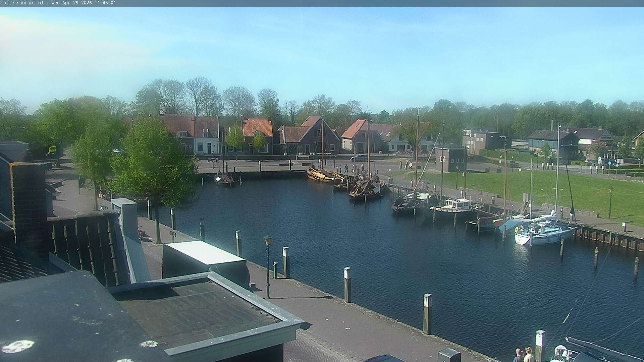Click the bottercourant.nl text in header

tap(22, 3)
